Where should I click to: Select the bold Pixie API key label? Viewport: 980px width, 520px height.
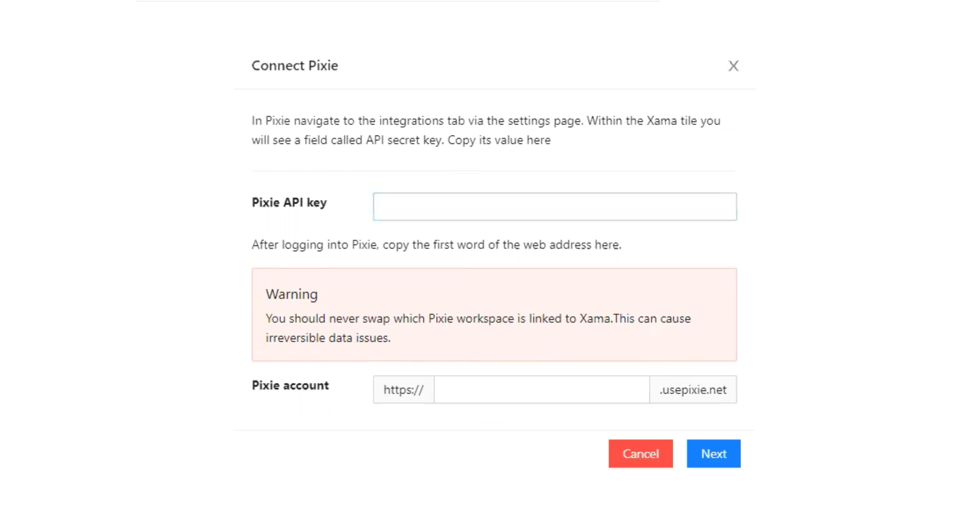[x=289, y=202]
